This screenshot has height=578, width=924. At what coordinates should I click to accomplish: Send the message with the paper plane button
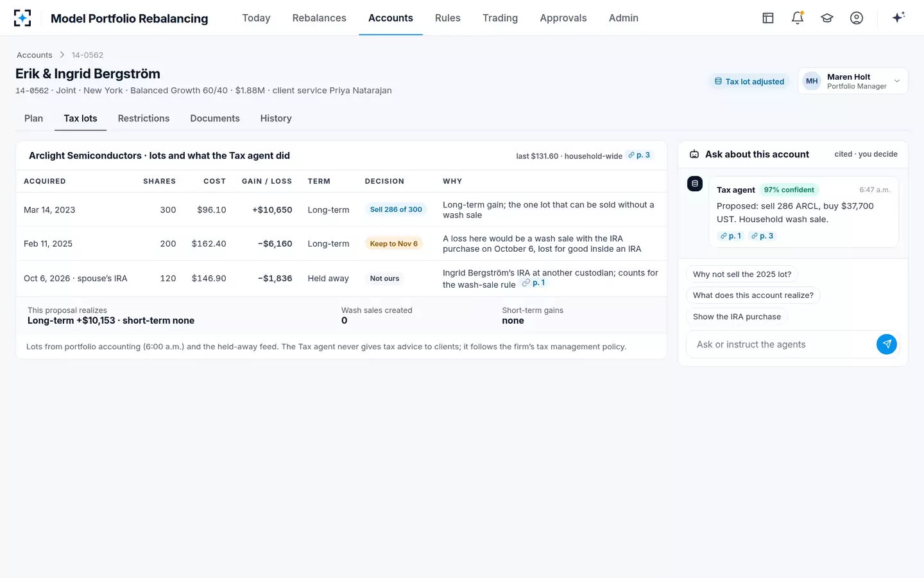coord(887,344)
